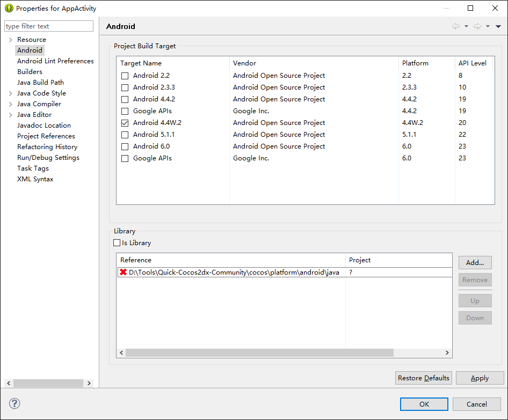Select the Resource tree item label
Image resolution: width=508 pixels, height=420 pixels.
tap(32, 40)
